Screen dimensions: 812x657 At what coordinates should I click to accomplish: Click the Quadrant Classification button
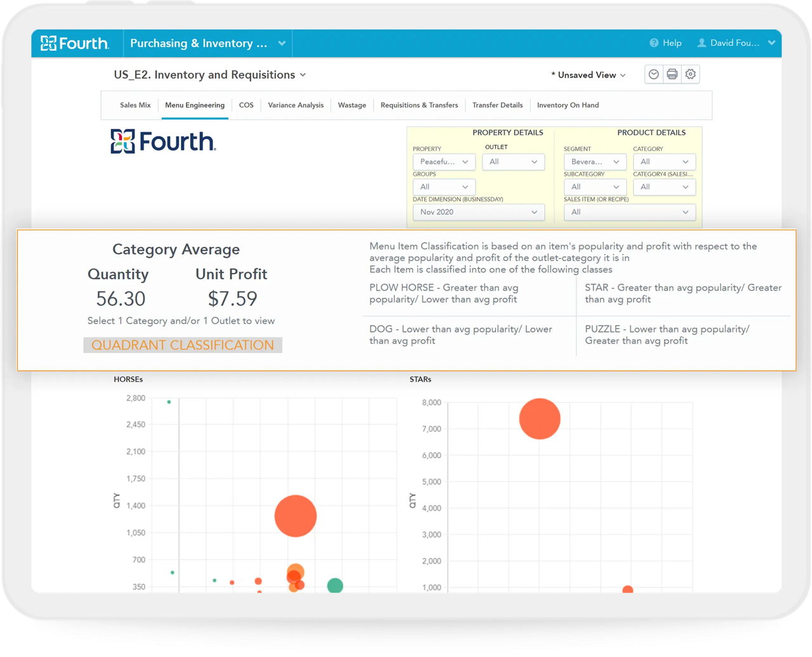[x=183, y=345]
